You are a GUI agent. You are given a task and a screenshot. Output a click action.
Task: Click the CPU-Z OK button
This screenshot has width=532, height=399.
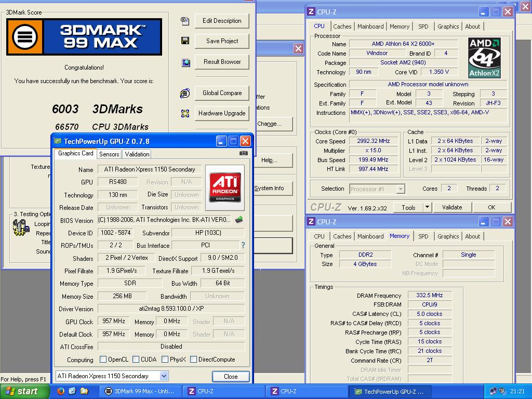[x=491, y=207]
